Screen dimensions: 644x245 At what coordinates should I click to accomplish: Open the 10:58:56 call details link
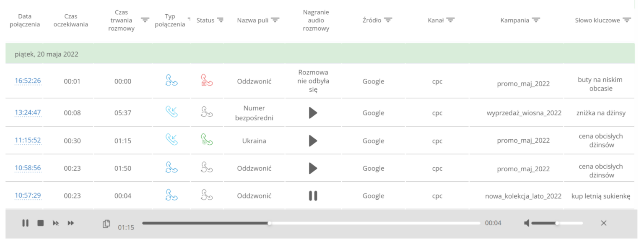pos(28,168)
